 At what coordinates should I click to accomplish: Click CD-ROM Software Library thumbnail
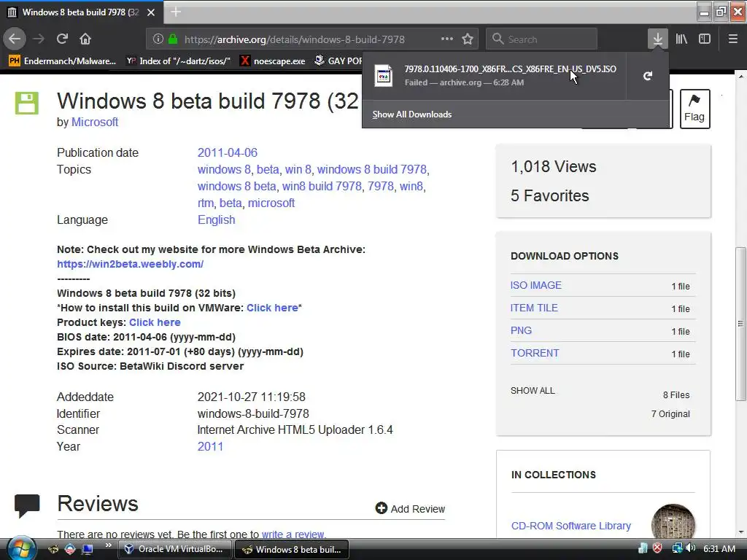pyautogui.click(x=673, y=522)
